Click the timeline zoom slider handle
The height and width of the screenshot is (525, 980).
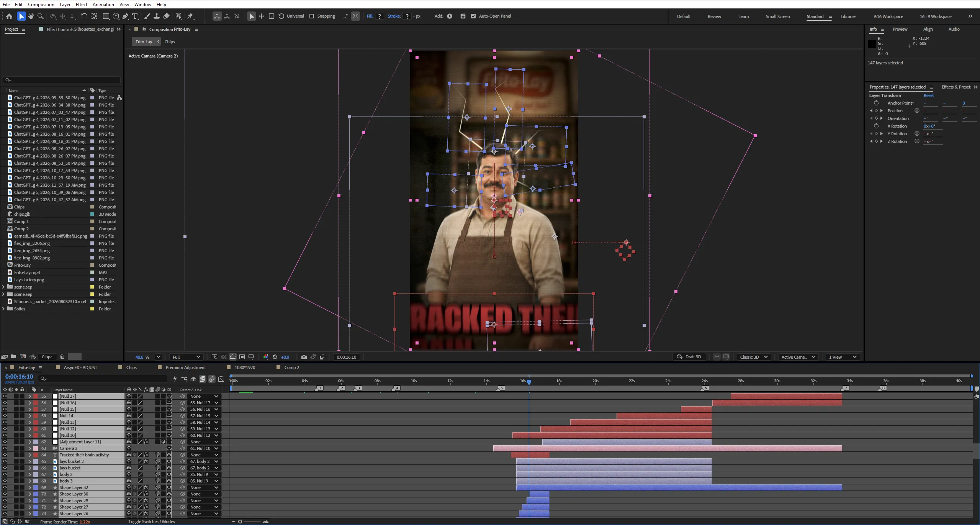(240, 522)
